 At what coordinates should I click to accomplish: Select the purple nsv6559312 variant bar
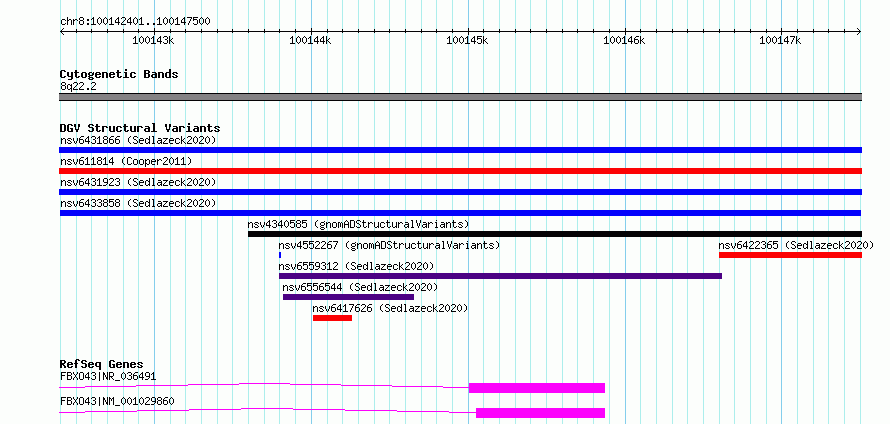(x=500, y=276)
